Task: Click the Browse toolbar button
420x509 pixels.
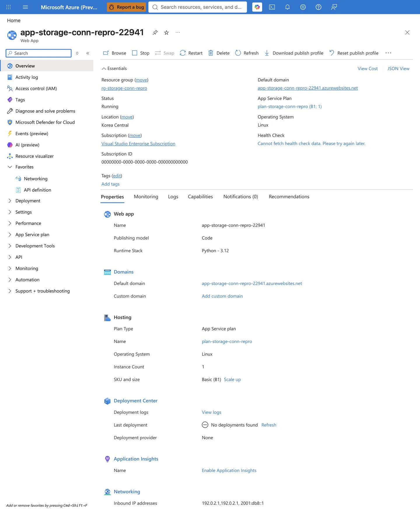Action: 115,53
